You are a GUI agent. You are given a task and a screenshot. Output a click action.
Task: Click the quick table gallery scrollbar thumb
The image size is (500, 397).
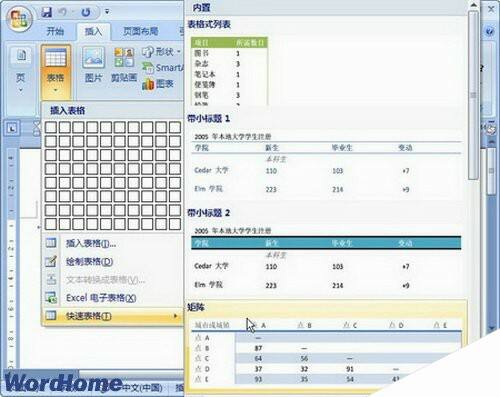coord(473,95)
